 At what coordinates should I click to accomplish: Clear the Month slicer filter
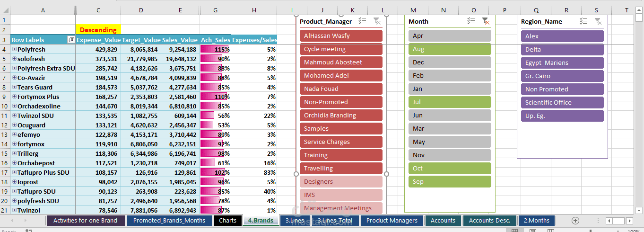pos(485,21)
